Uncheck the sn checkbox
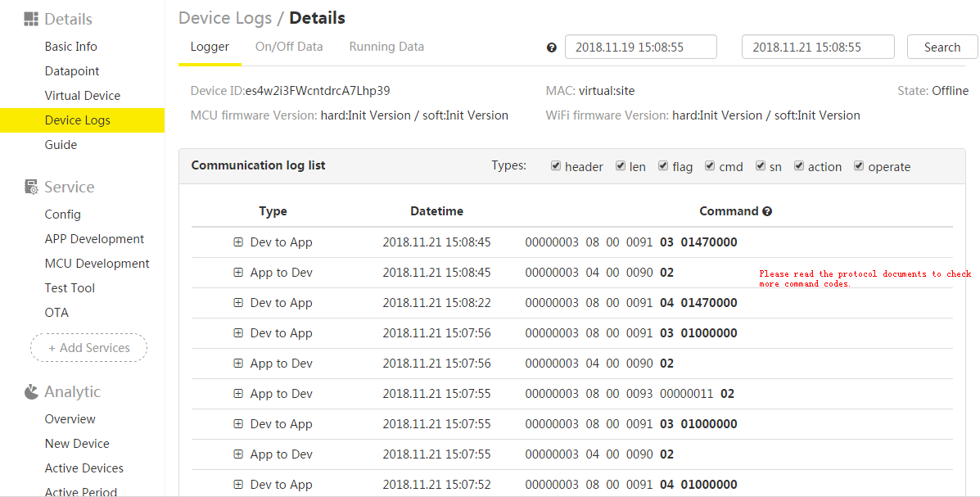 click(x=761, y=166)
